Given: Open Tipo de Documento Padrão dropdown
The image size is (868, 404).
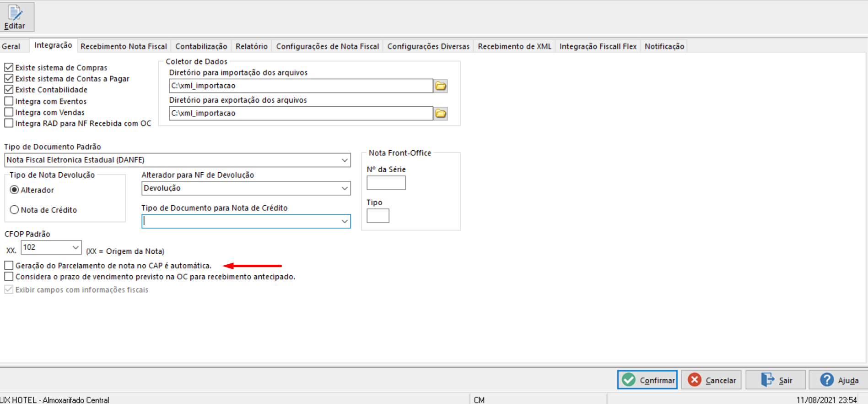Looking at the screenshot, I should [x=345, y=160].
